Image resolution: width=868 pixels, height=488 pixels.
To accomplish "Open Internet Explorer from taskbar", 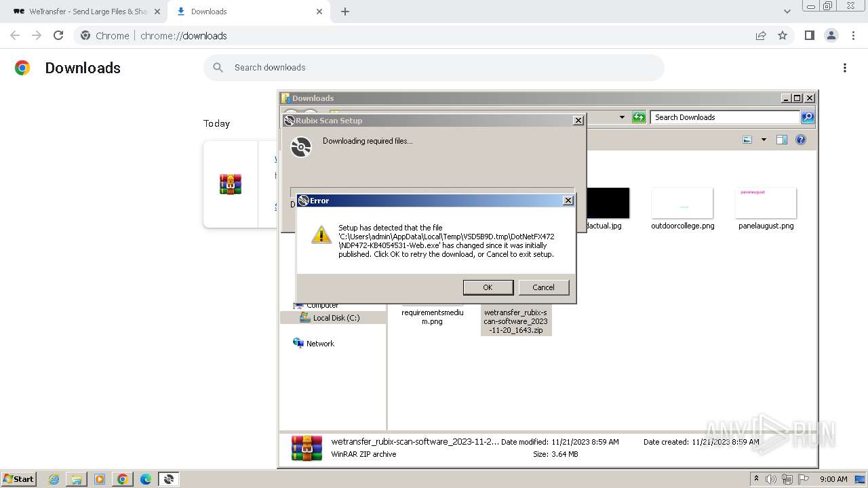I will pos(54,479).
